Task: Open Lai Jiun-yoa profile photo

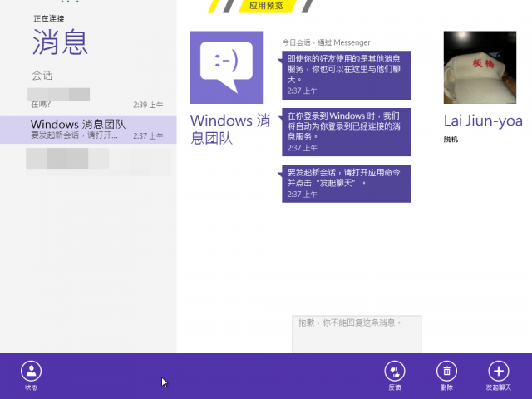Action: click(480, 67)
